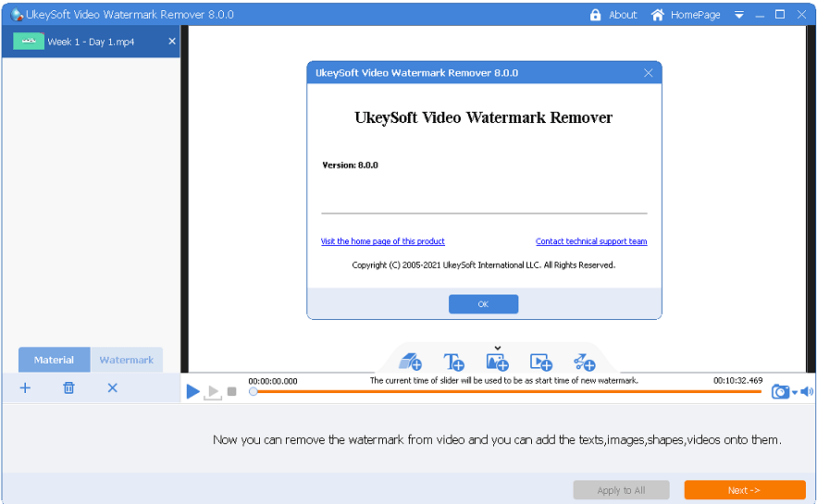This screenshot has height=504, width=817.
Task: Toggle the volume speaker icon
Action: coord(807,391)
